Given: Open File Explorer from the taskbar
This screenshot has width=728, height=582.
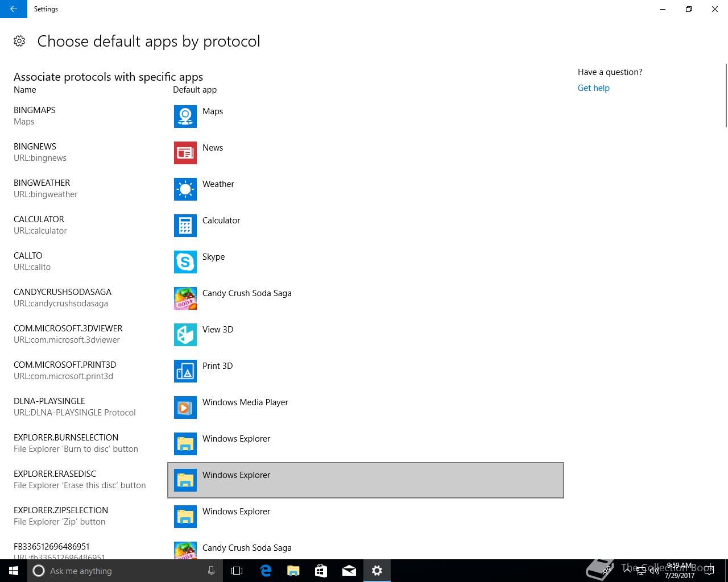Looking at the screenshot, I should 293,571.
